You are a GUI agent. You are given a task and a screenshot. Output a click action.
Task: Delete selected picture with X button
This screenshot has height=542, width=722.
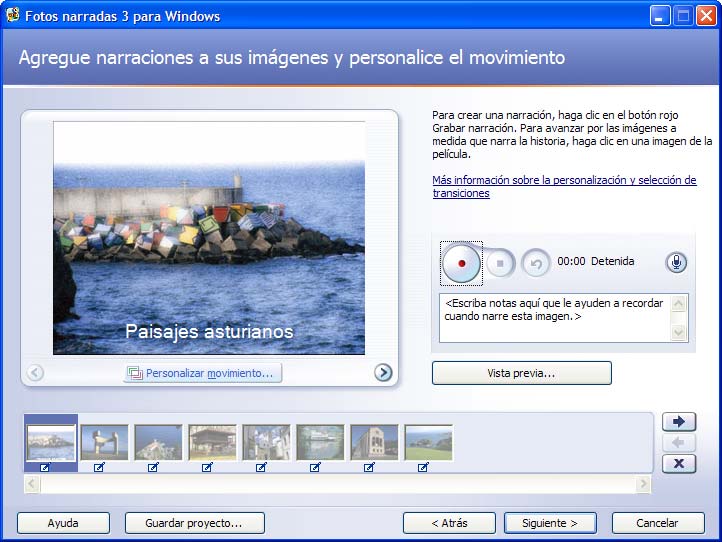[679, 464]
